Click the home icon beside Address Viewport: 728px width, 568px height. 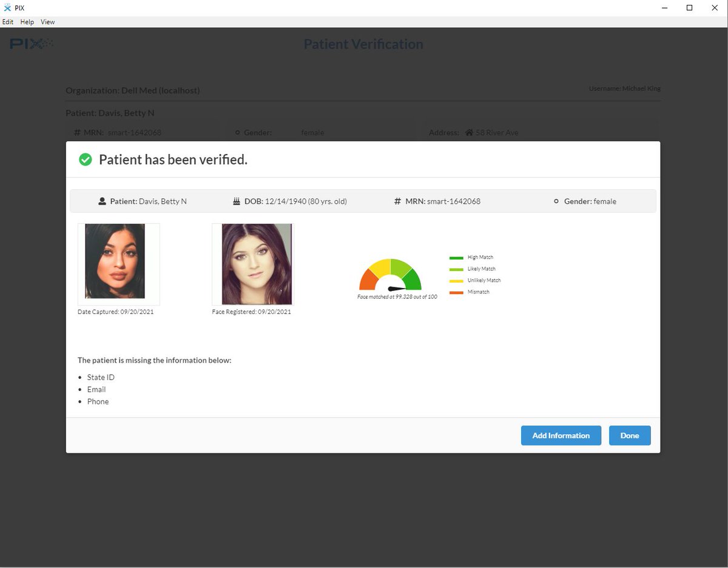click(x=469, y=132)
